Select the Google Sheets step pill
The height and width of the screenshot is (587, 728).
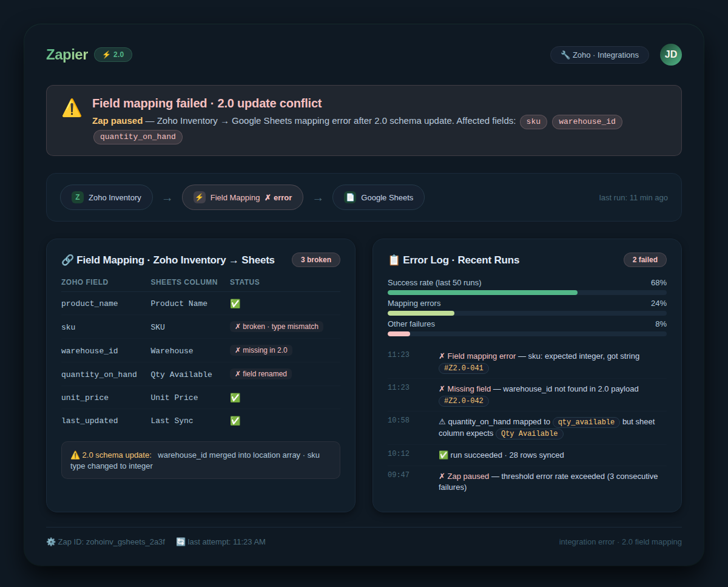(379, 197)
